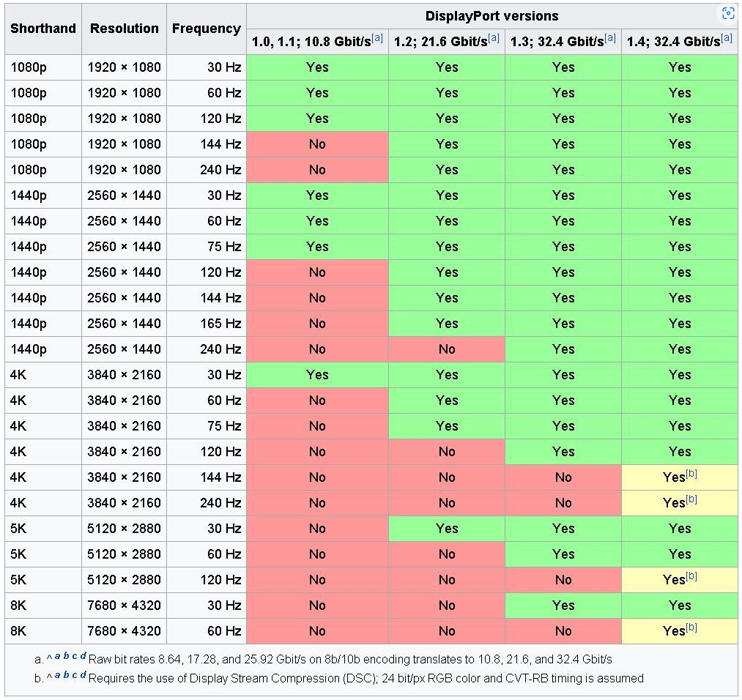
Task: Open footnote [a] beside 1.3; 32.4 Gbit/s header
Action: pyautogui.click(x=610, y=38)
